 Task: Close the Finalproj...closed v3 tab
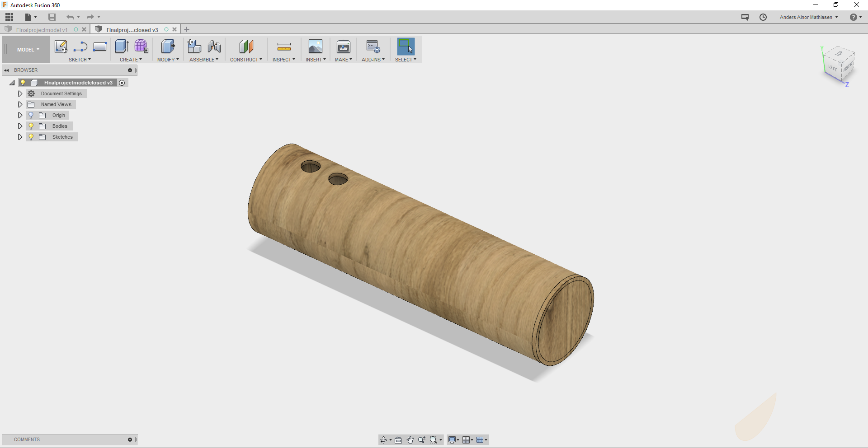point(175,29)
